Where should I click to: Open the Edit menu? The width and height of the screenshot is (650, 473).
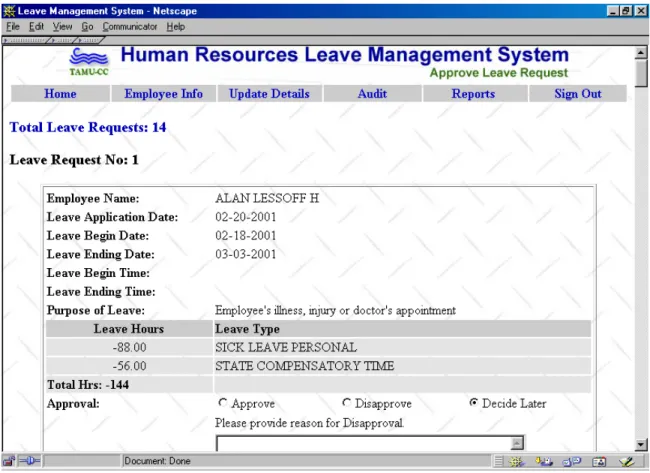[36, 27]
